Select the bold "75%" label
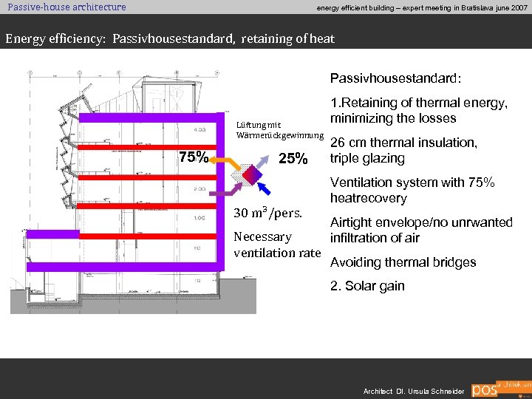Viewport: 532px width, 399px height. 194,157
